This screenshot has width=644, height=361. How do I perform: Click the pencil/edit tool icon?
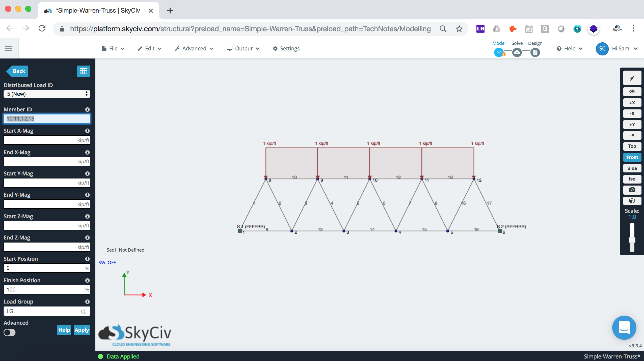[x=632, y=78]
